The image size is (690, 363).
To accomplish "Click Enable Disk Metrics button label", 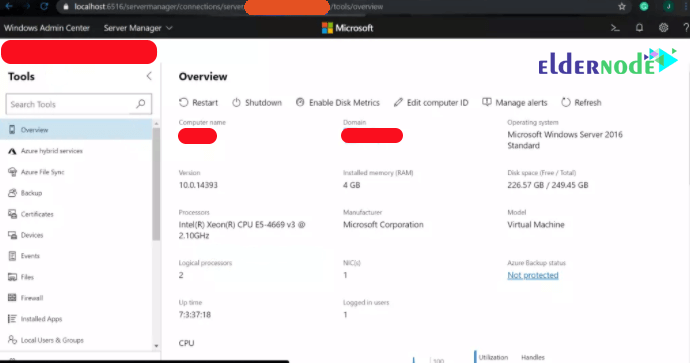I will (x=344, y=103).
